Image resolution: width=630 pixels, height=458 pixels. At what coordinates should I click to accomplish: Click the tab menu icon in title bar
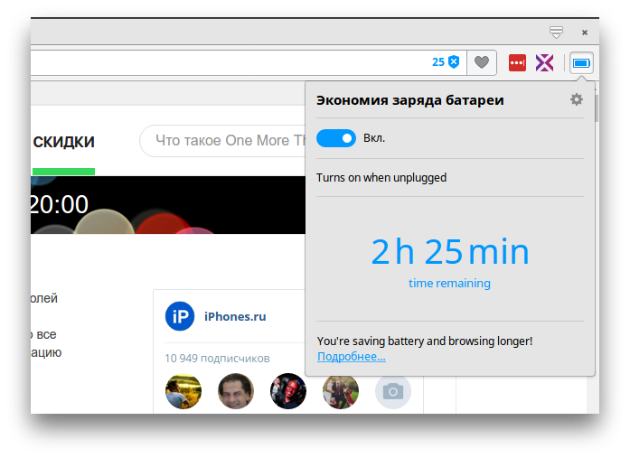[x=556, y=32]
